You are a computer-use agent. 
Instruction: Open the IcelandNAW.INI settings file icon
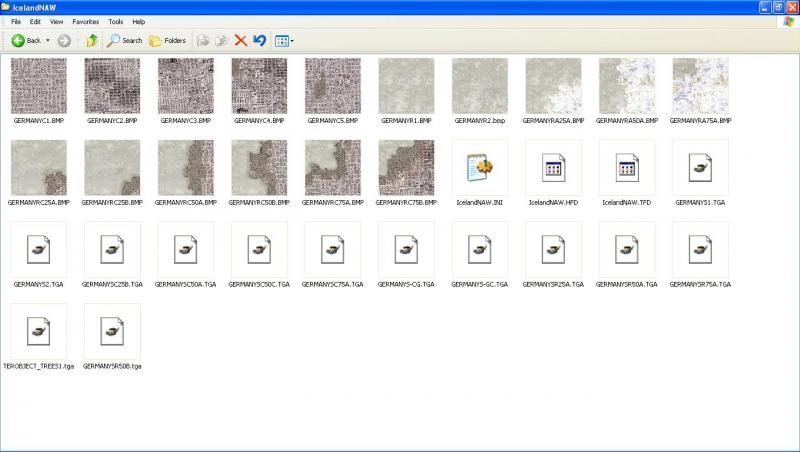click(480, 168)
